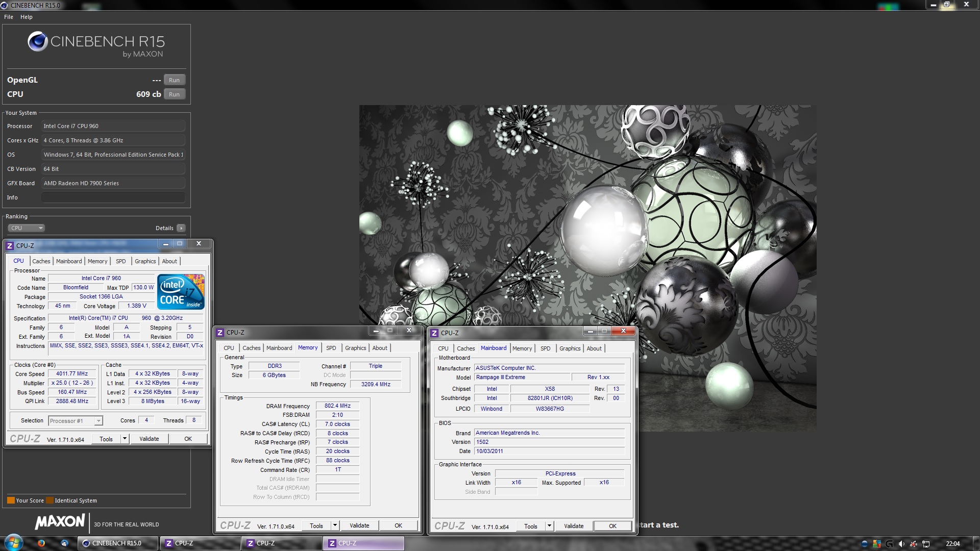Select CPU tab in Mainboard CPU-Z window
Screen dimensions: 980x551
[x=443, y=348]
